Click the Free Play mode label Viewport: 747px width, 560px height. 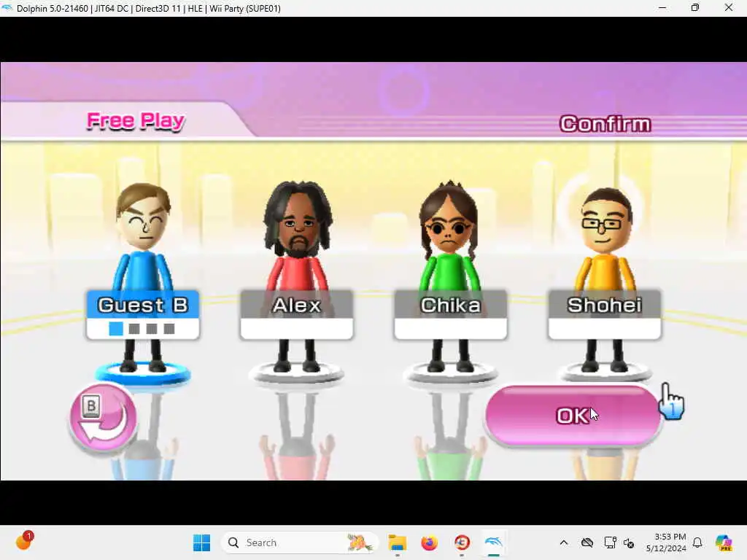136,121
